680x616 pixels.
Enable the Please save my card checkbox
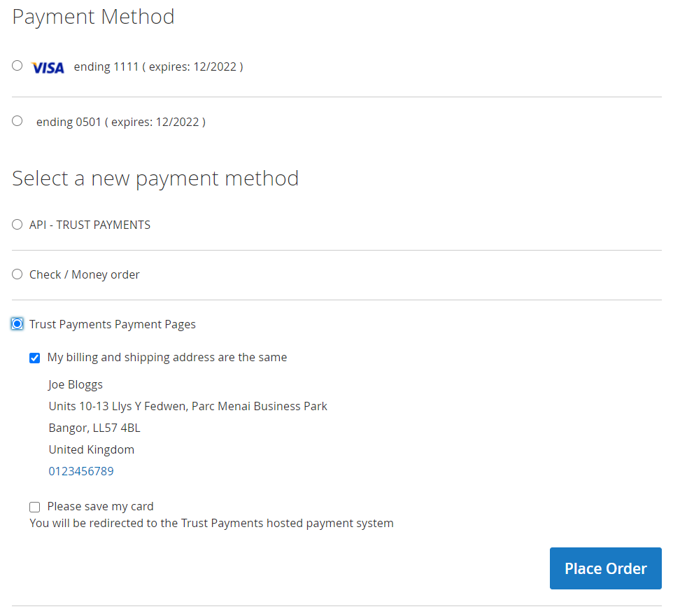click(x=35, y=507)
